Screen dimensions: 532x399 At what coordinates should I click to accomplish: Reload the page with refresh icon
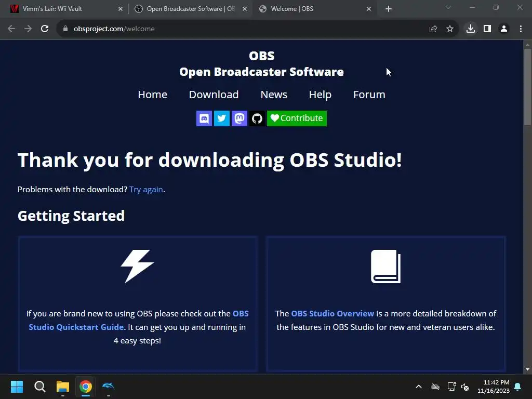[x=45, y=29]
